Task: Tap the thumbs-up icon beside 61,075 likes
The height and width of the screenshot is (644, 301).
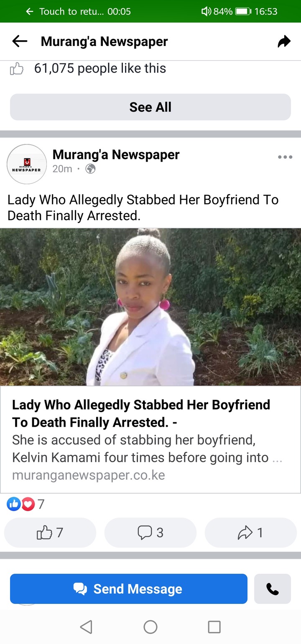Action: [x=17, y=69]
